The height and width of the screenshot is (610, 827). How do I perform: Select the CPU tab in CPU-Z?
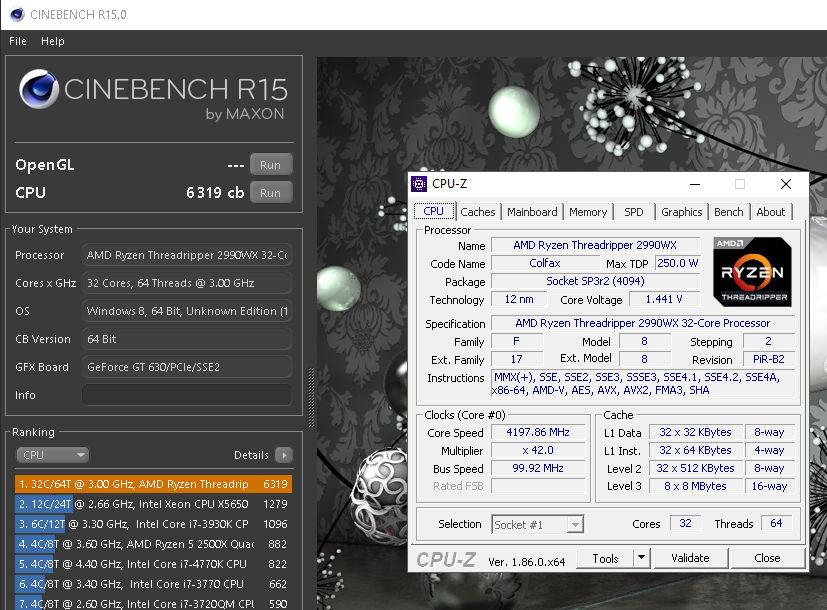[434, 211]
